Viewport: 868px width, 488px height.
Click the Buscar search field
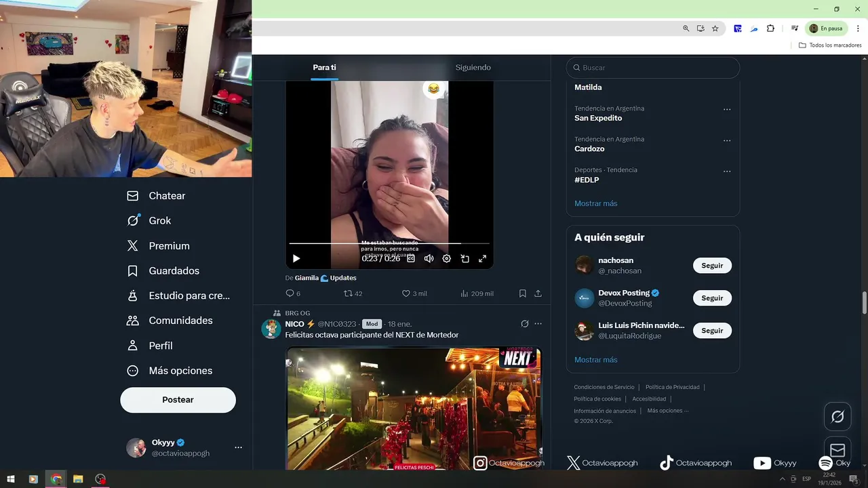click(x=653, y=68)
